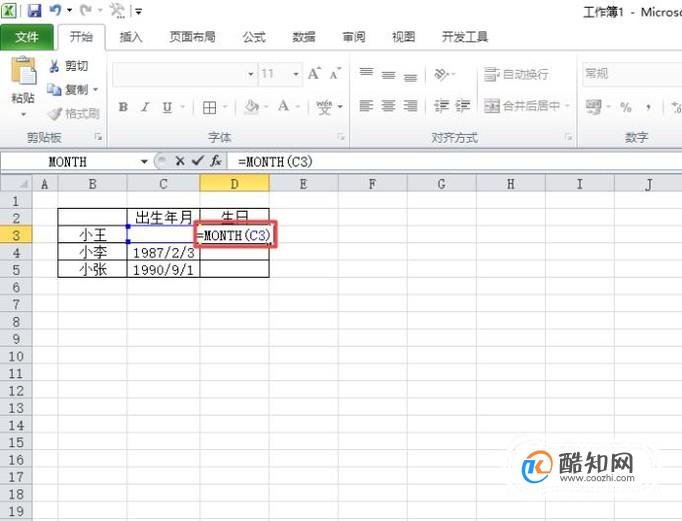Click the Align Text Left icon
The width and height of the screenshot is (682, 521).
(x=366, y=106)
